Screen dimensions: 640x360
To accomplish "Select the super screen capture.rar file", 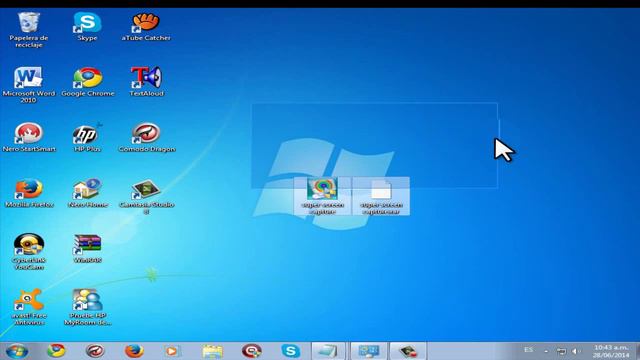I will (381, 196).
